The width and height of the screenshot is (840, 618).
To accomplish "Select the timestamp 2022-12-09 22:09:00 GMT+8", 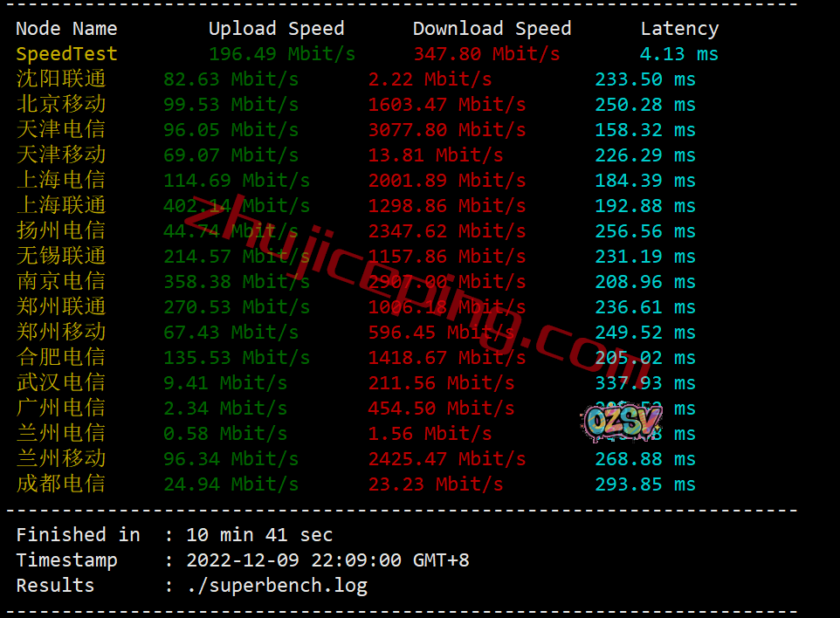I will 327,560.
